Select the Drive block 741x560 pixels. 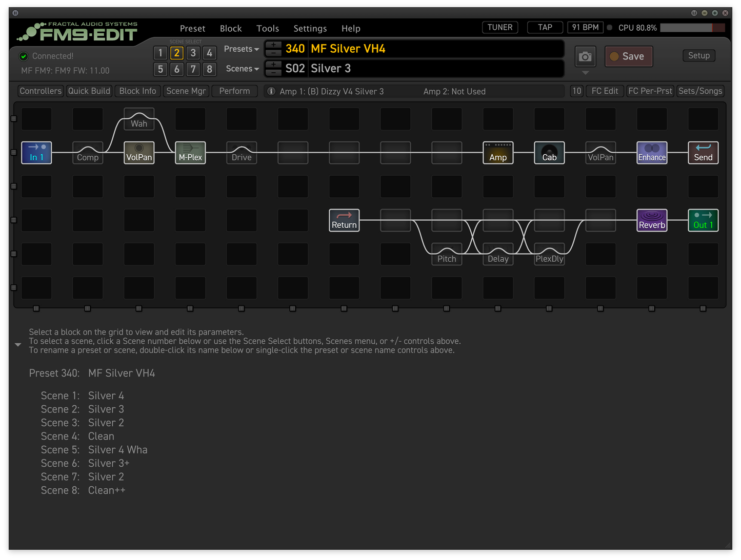click(242, 153)
